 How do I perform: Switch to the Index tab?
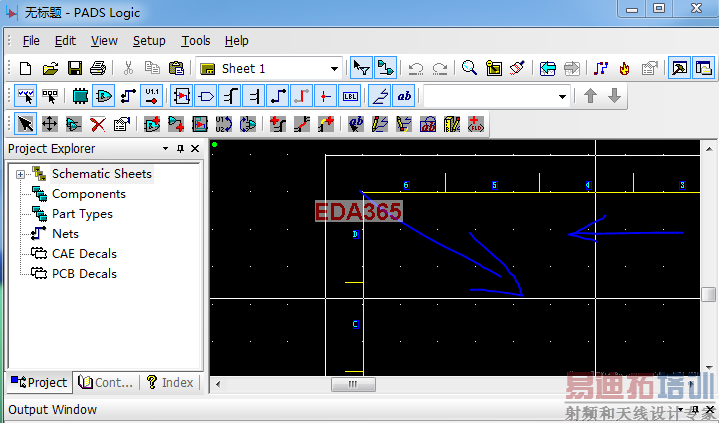(x=170, y=382)
